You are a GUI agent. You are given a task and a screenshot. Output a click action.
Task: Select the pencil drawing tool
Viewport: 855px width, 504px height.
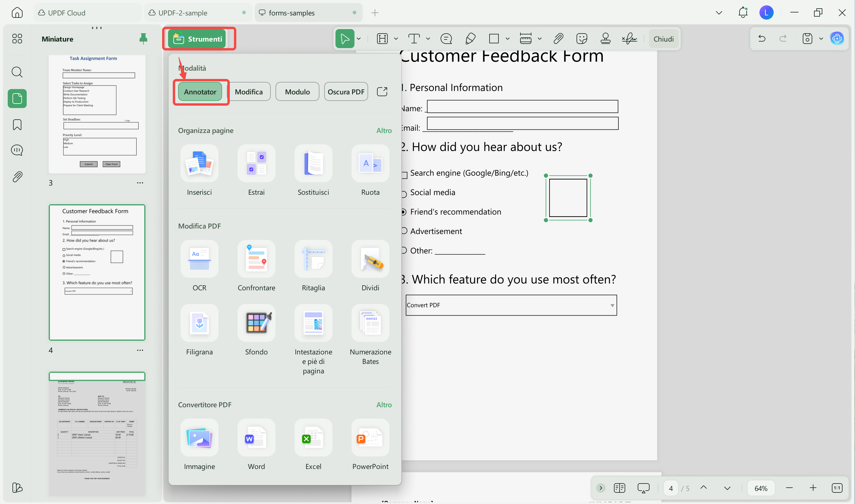click(470, 39)
